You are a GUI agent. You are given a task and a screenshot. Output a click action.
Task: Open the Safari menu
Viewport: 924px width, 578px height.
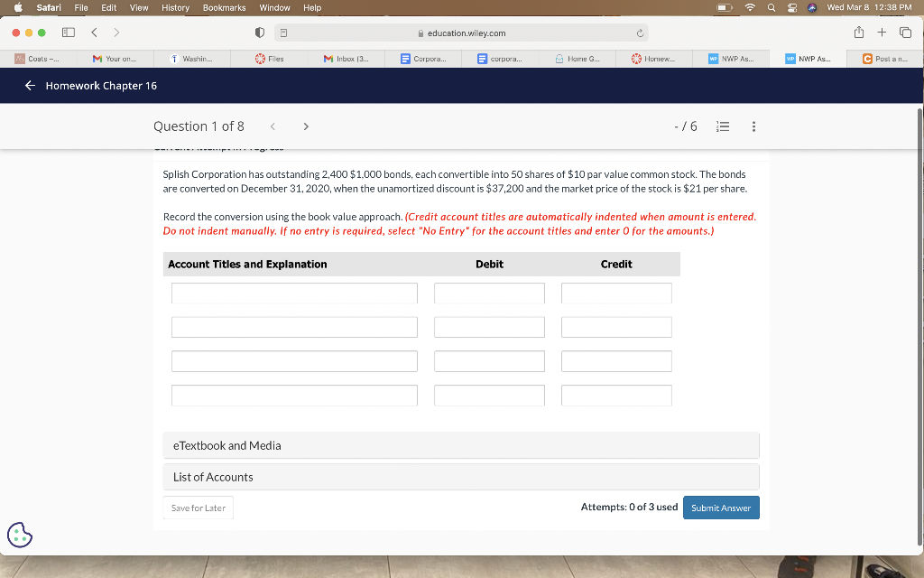coord(49,7)
